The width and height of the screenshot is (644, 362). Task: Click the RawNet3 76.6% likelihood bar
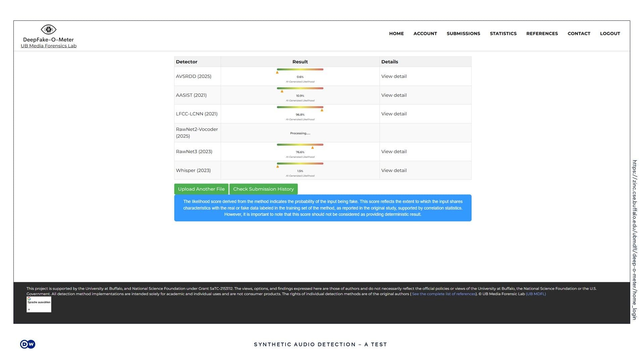click(x=300, y=145)
